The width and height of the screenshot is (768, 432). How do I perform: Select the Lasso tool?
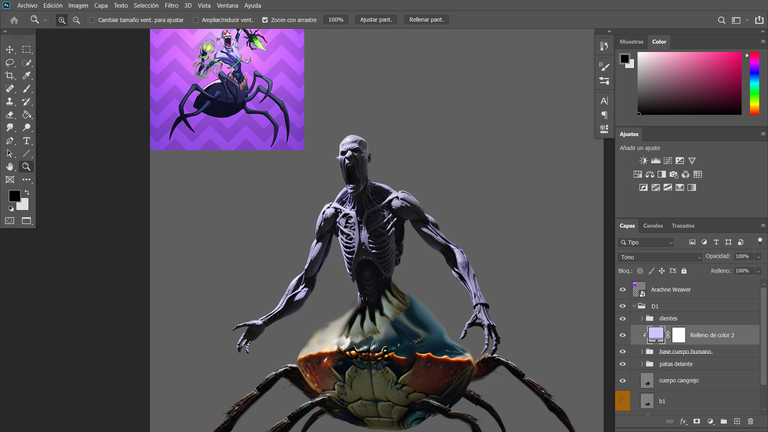[9, 63]
